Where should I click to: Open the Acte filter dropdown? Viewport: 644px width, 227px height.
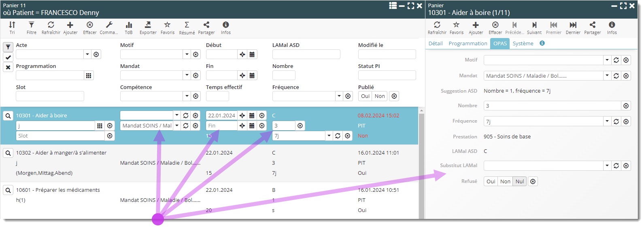point(87,54)
